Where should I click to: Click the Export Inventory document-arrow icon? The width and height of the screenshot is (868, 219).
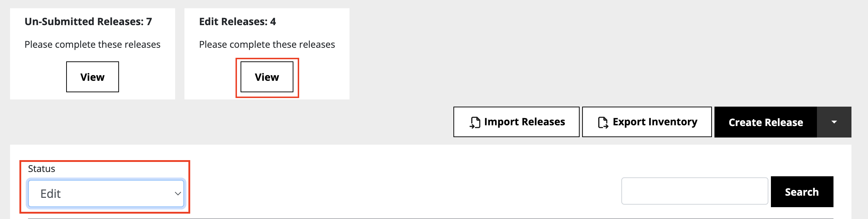tap(603, 122)
